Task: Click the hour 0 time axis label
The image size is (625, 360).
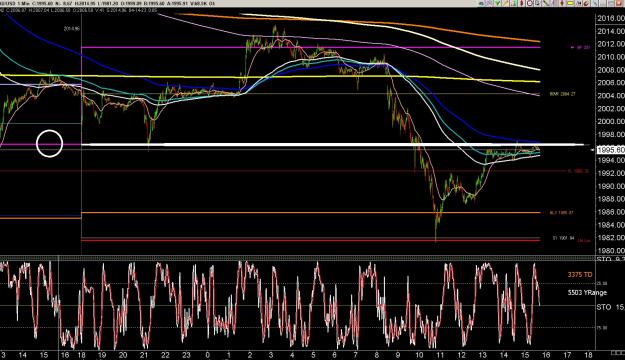Action: [208, 355]
